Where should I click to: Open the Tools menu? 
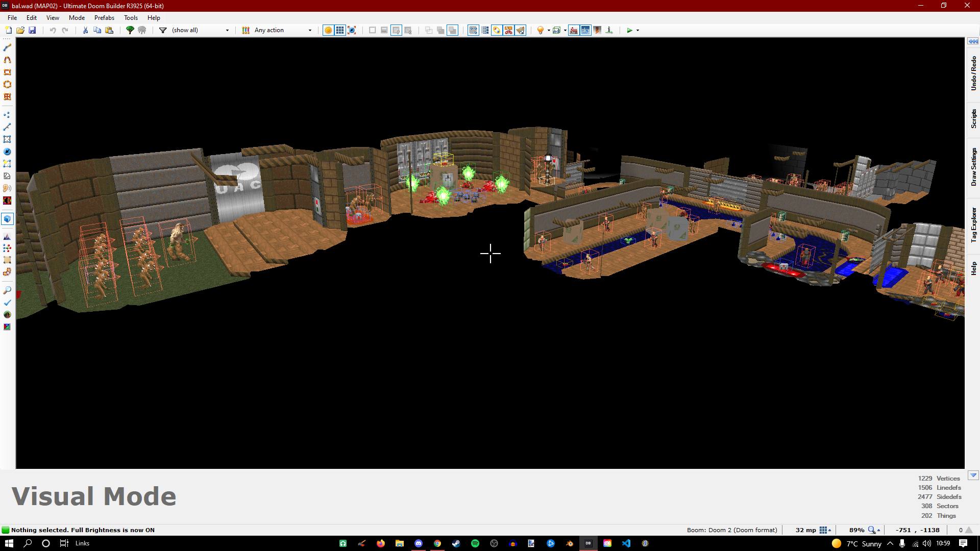click(x=131, y=17)
